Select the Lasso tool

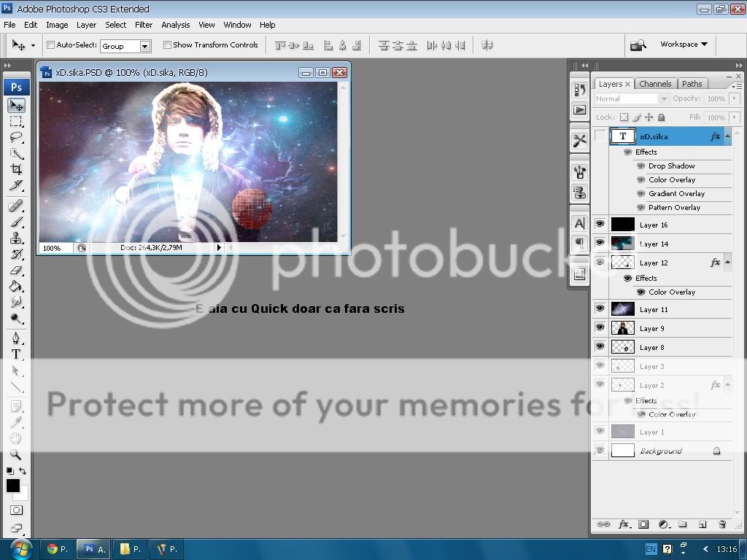coord(16,137)
